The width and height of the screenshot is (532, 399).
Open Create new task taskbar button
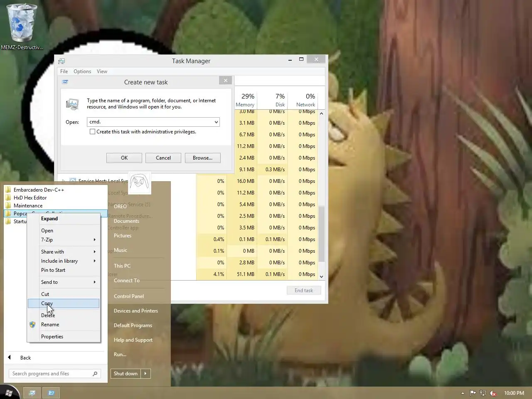[51, 393]
